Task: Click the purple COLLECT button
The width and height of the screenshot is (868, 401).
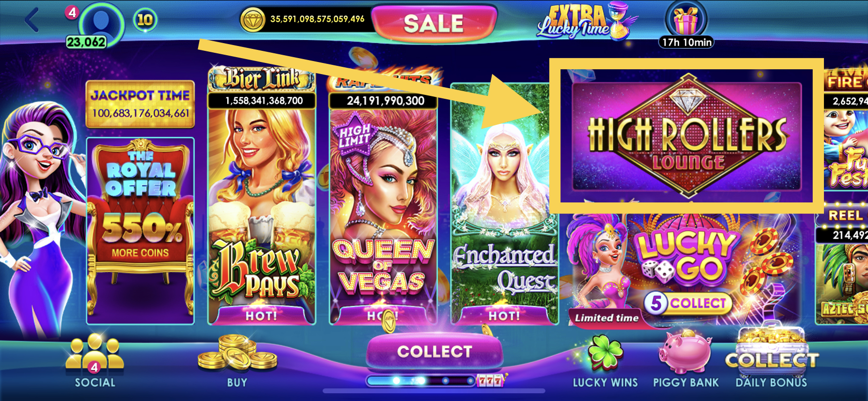Action: (434, 351)
